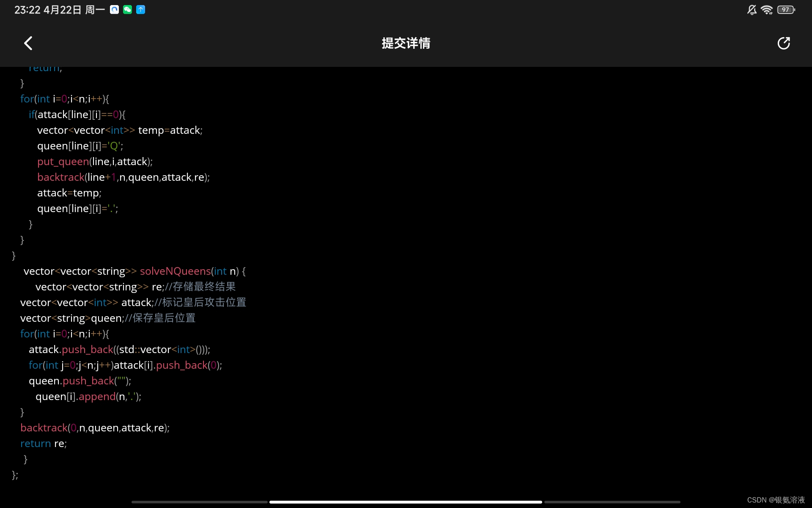The height and width of the screenshot is (508, 812).
Task: Tap the backtrack(0,n,queen,attack,re); line
Action: (95, 428)
